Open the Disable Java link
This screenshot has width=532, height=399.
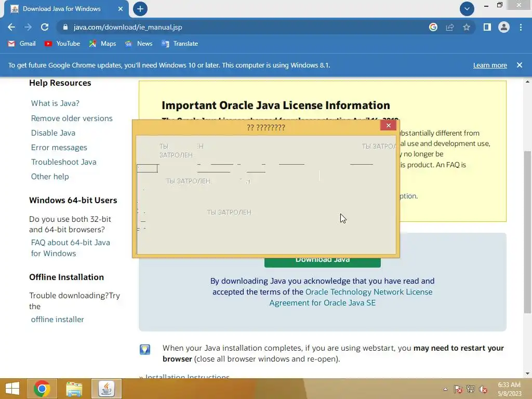(x=53, y=132)
